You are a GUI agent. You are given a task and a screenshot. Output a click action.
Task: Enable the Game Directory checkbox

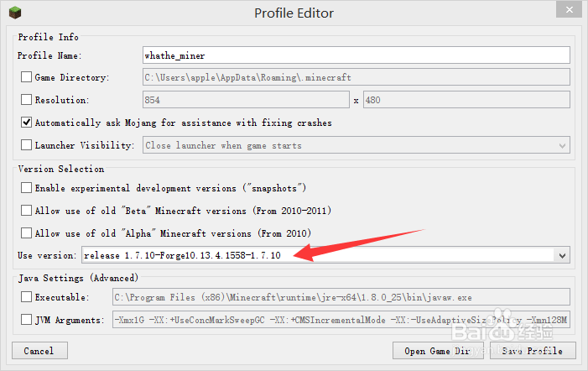coord(26,77)
